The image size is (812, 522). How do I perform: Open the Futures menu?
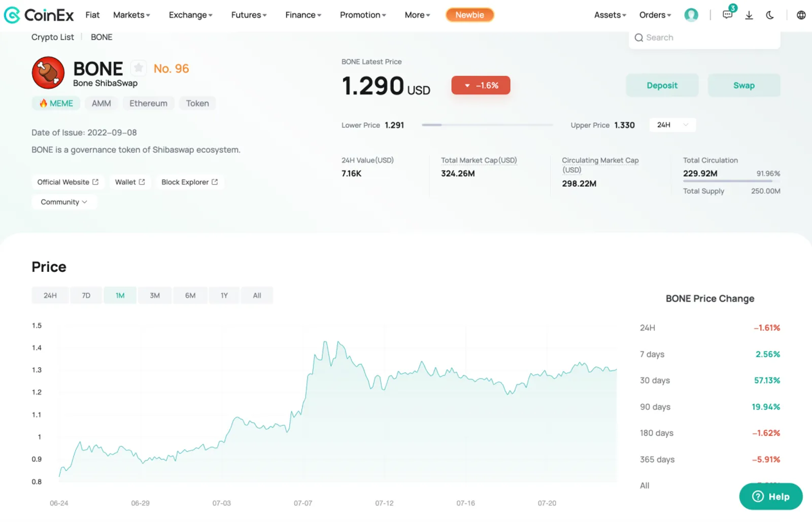coord(249,15)
